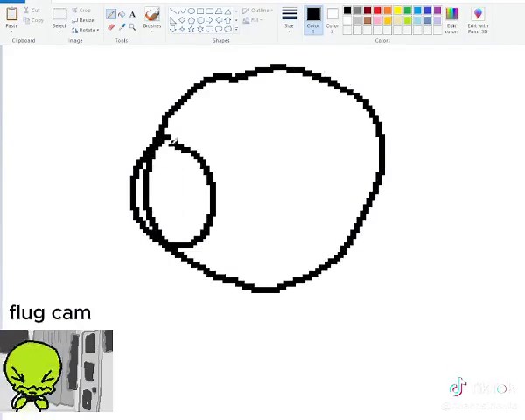Click the Crop button
The image size is (525, 420).
coord(81,10)
